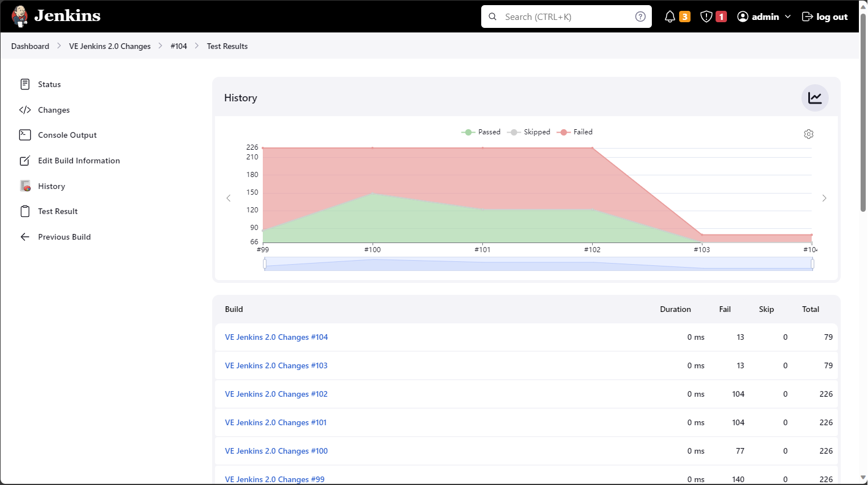Click the left handle of chart zoom slider
Image resolution: width=868 pixels, height=485 pixels.
click(265, 264)
